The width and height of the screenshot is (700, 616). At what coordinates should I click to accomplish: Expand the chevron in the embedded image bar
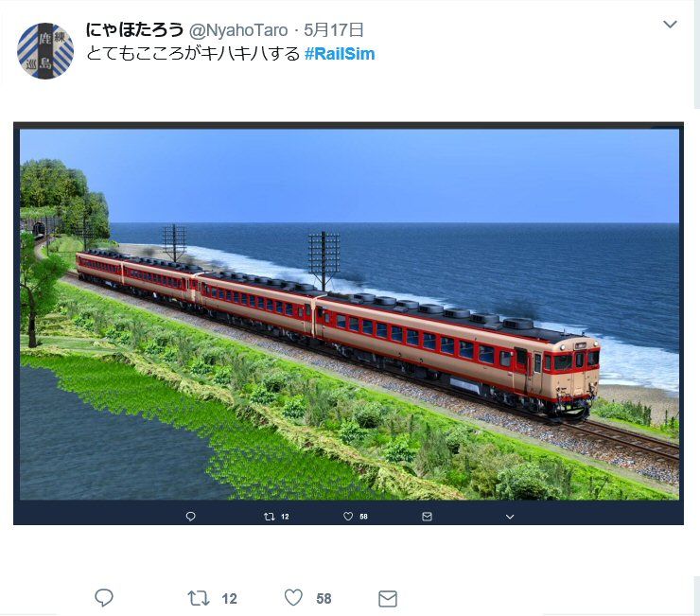coord(510,517)
